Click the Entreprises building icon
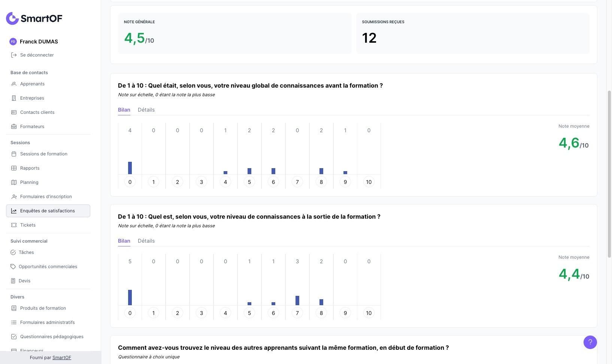 (14, 98)
